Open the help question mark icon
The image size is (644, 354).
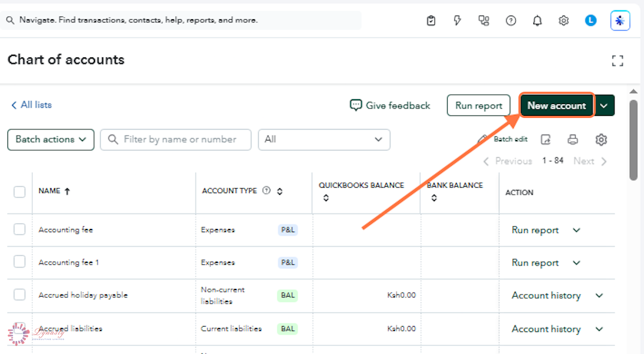[x=511, y=21]
